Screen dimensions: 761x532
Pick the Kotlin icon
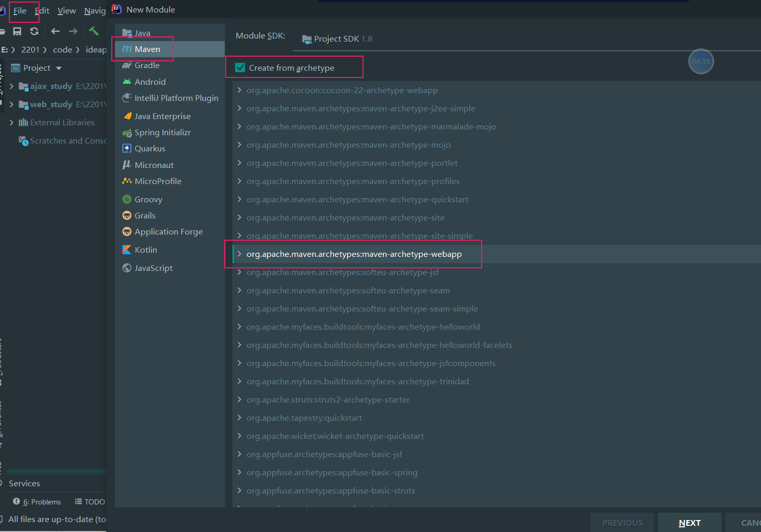tap(127, 250)
